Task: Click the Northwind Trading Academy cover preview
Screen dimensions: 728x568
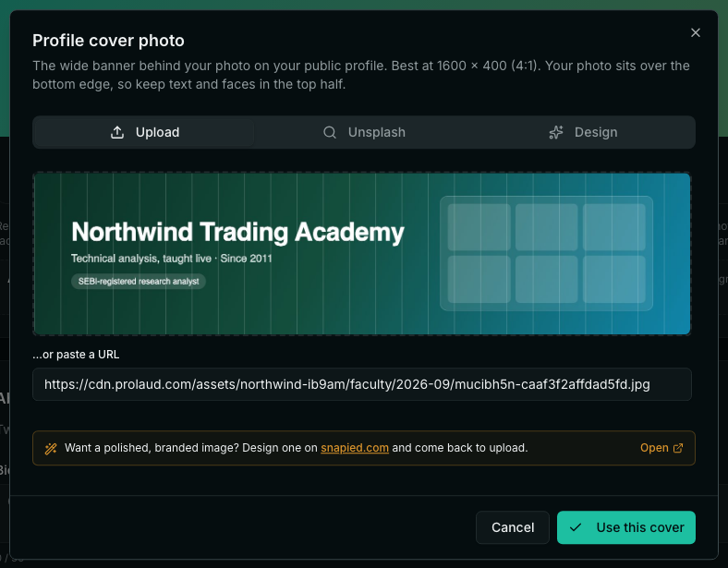Action: 362,253
